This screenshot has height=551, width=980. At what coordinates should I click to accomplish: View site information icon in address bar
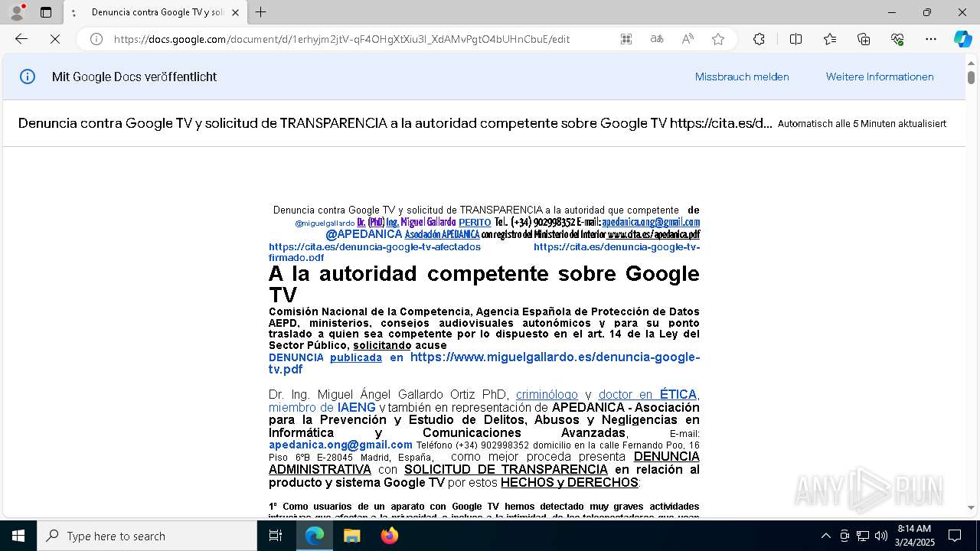(x=96, y=39)
